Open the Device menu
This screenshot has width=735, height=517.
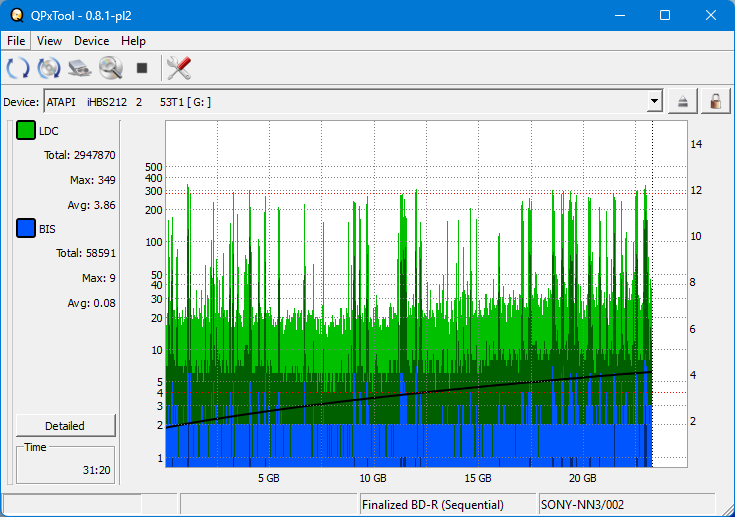(x=91, y=41)
